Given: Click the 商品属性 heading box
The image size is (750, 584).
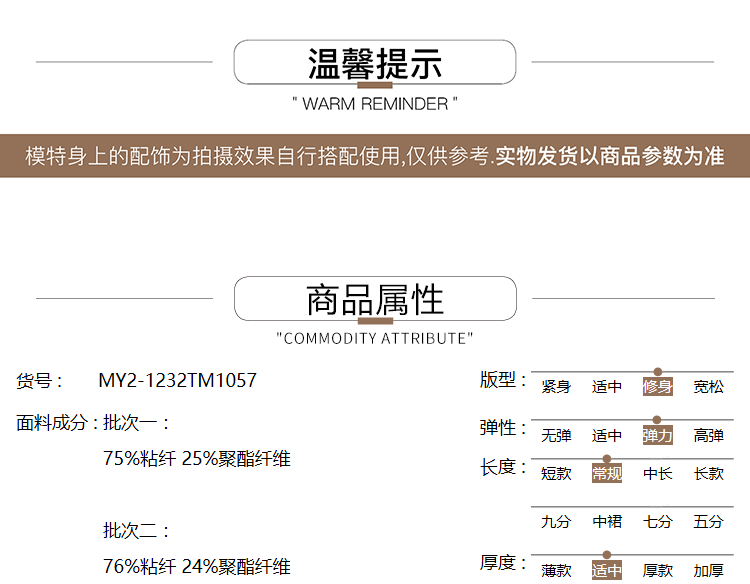Looking at the screenshot, I should [375, 299].
